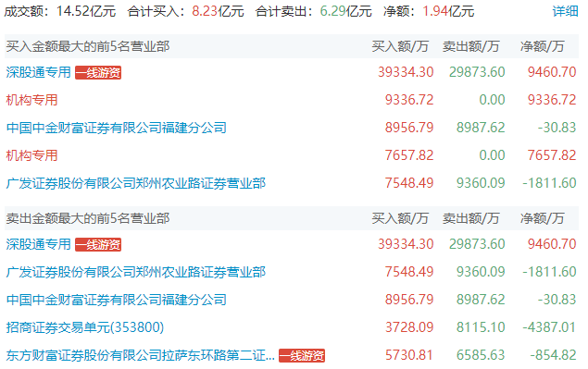Click the 净额/万 header in the buyers table
Image resolution: width=588 pixels, height=369 pixels.
coord(543,46)
